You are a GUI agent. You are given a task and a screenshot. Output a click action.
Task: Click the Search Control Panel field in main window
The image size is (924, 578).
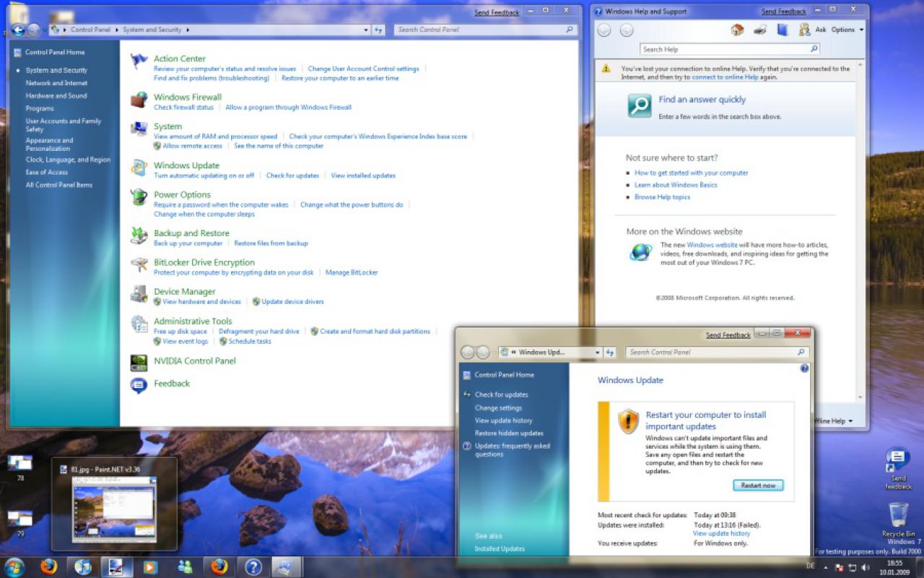pyautogui.click(x=485, y=30)
